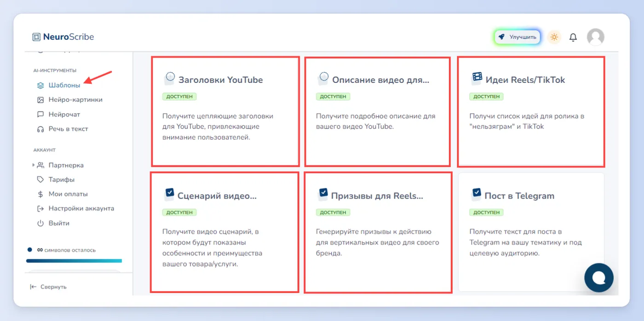Image resolution: width=644 pixels, height=321 pixels.
Task: Open the user avatar profile menu
Action: coord(595,37)
